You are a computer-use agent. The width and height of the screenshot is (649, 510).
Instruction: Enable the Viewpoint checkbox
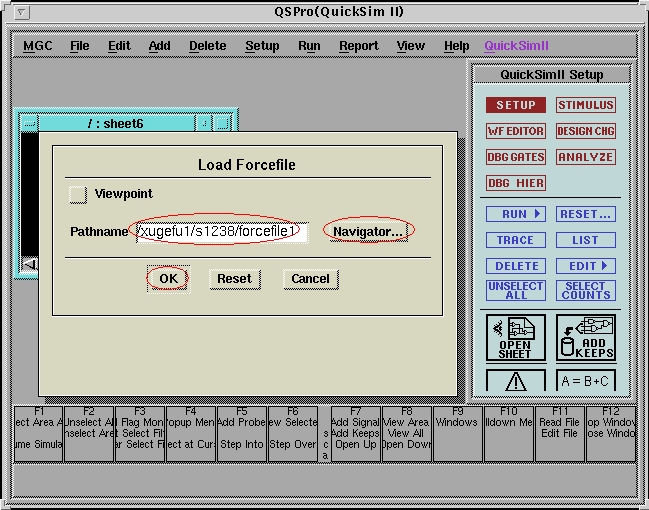click(x=78, y=194)
